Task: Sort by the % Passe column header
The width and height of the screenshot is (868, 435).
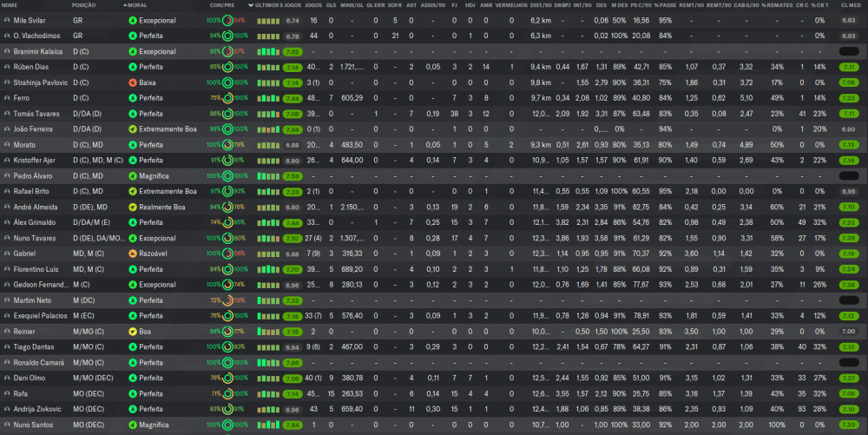Action: (x=665, y=5)
